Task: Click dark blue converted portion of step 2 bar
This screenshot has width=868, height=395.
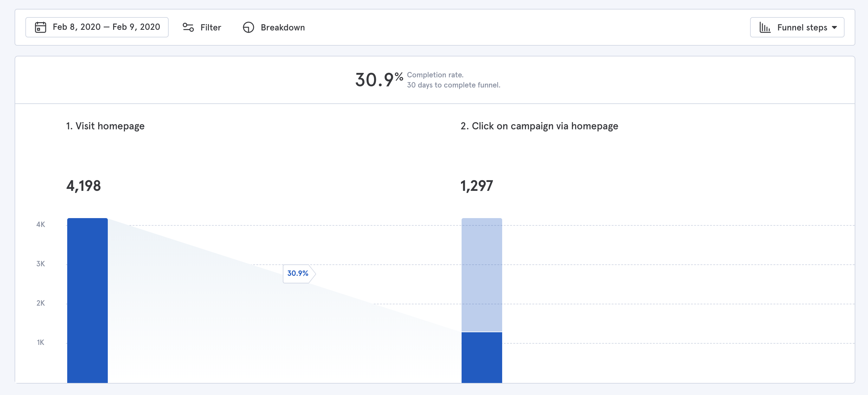Action: (482, 357)
